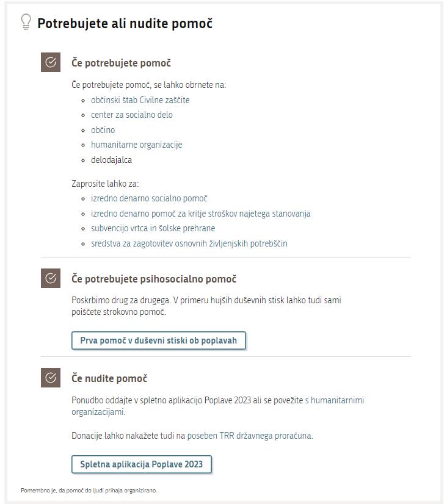
Task: Open link about najetega stanovanja cost assistance
Action: 200,214
